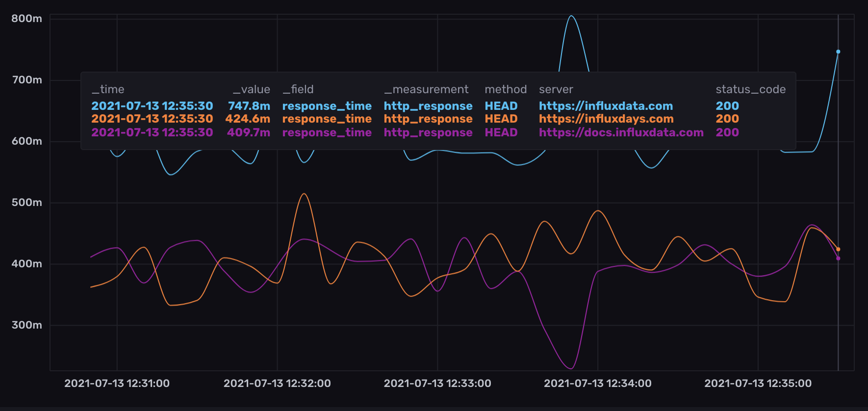This screenshot has width=868, height=411.
Task: Click the _value column header in tooltip
Action: pos(251,89)
